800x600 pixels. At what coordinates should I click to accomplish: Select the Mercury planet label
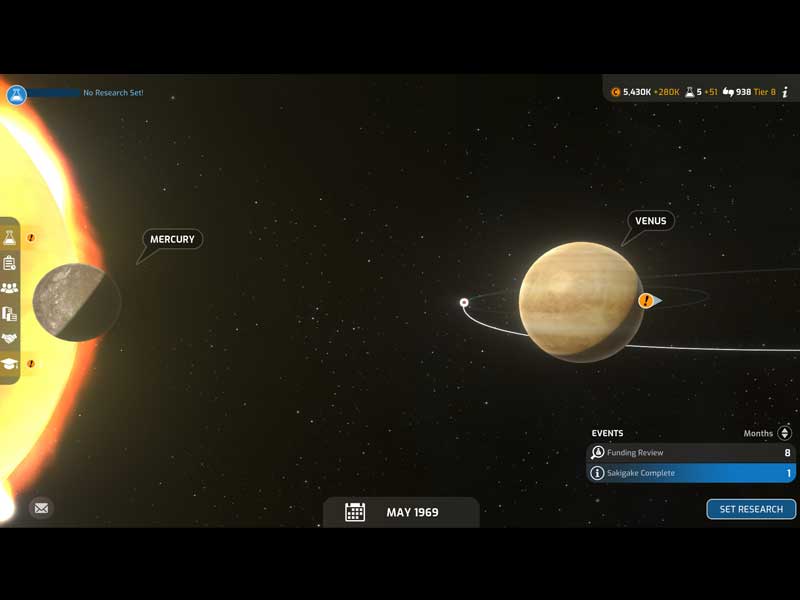pos(172,239)
